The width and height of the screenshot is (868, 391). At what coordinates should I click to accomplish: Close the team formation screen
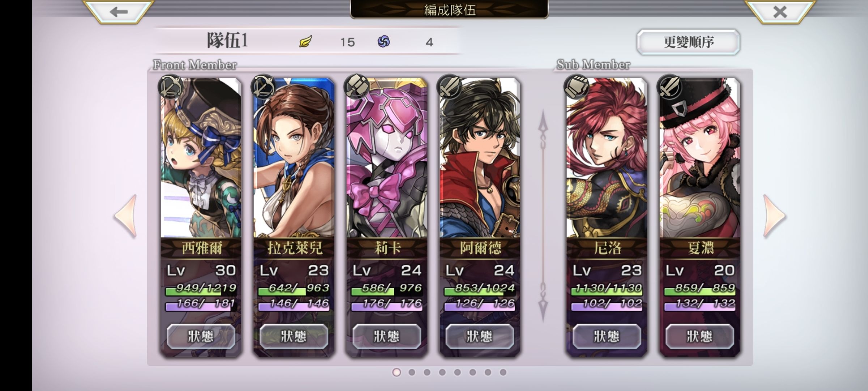click(780, 12)
